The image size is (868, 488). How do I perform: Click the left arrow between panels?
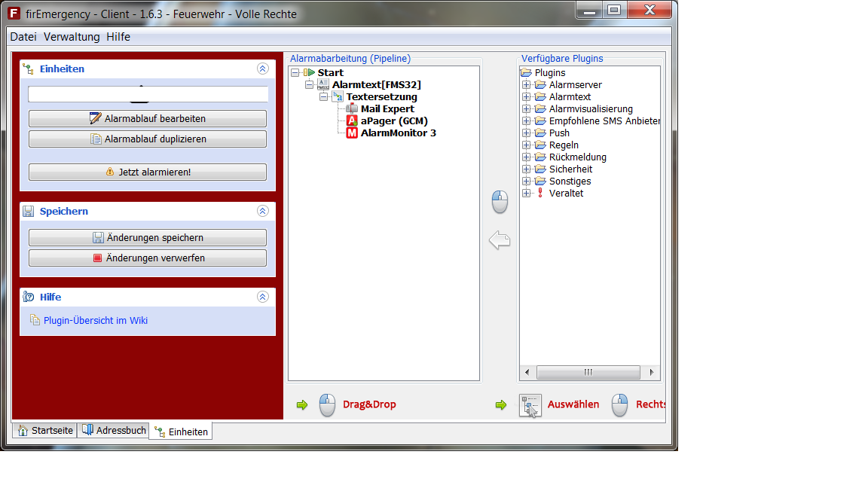(500, 240)
